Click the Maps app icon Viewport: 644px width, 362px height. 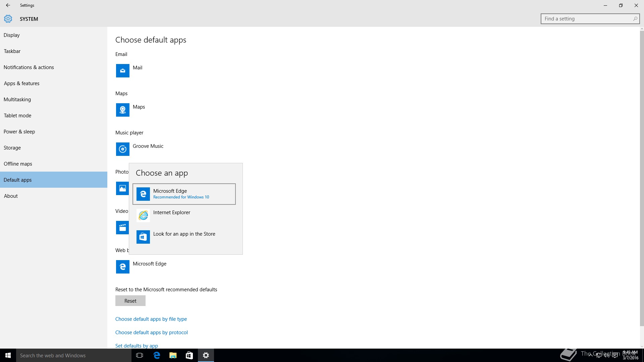pyautogui.click(x=122, y=110)
